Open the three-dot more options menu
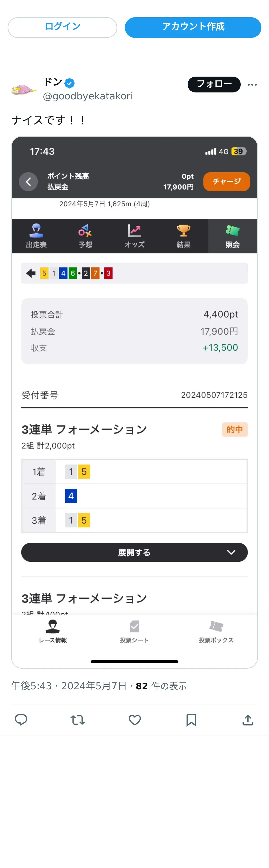 pyautogui.click(x=252, y=85)
